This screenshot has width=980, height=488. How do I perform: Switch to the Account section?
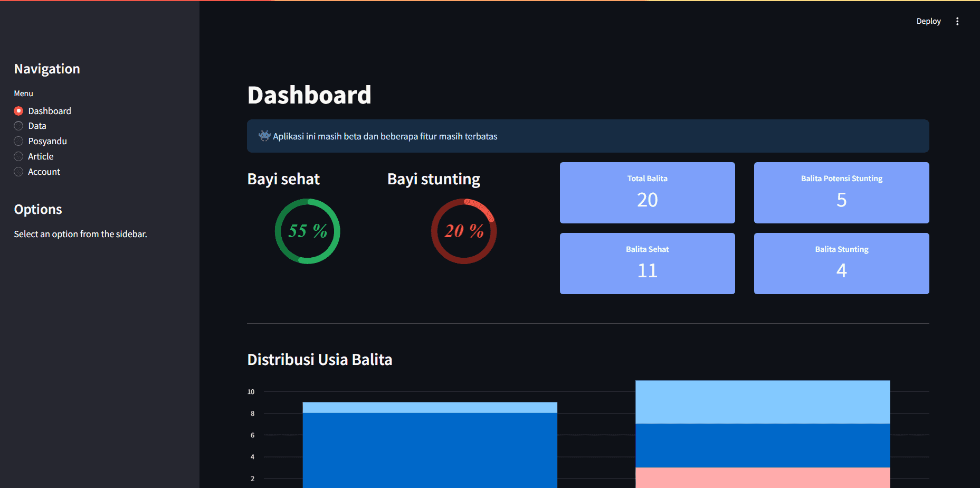(44, 172)
